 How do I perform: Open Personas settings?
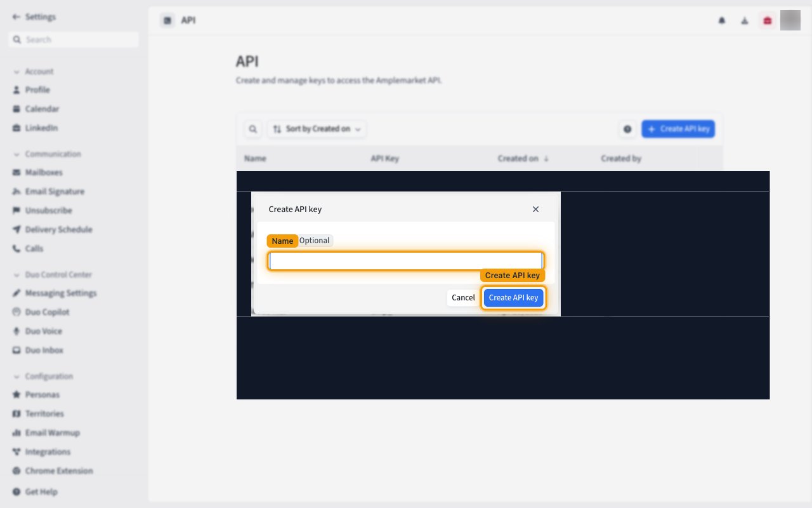[42, 395]
